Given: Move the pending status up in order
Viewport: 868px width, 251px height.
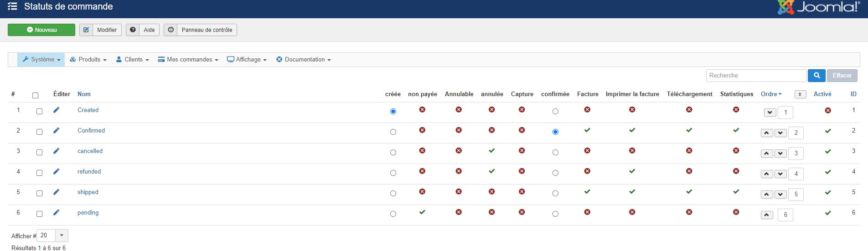Looking at the screenshot, I should [x=767, y=215].
